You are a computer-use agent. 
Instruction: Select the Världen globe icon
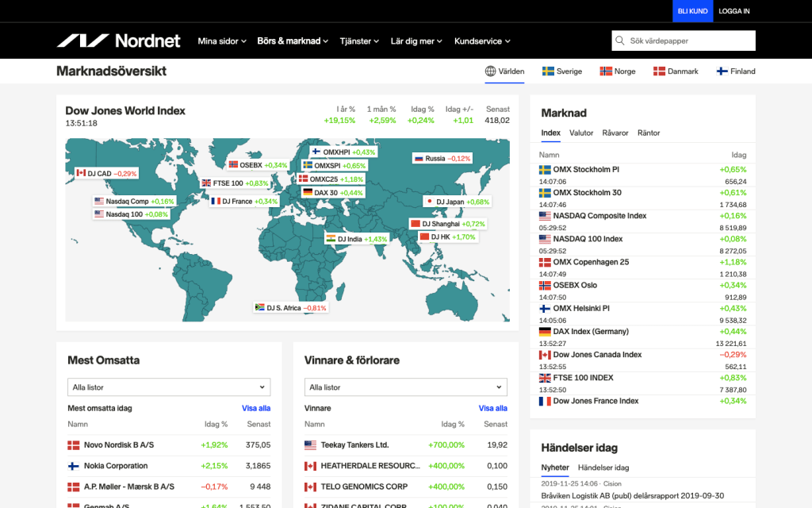[491, 71]
